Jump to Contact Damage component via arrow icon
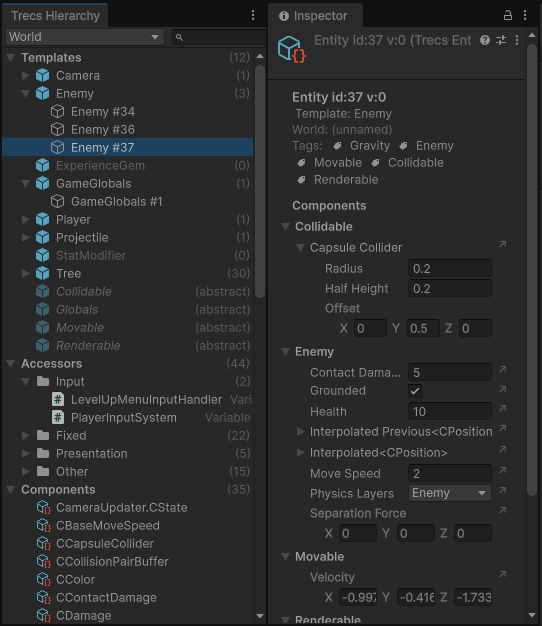 (503, 369)
